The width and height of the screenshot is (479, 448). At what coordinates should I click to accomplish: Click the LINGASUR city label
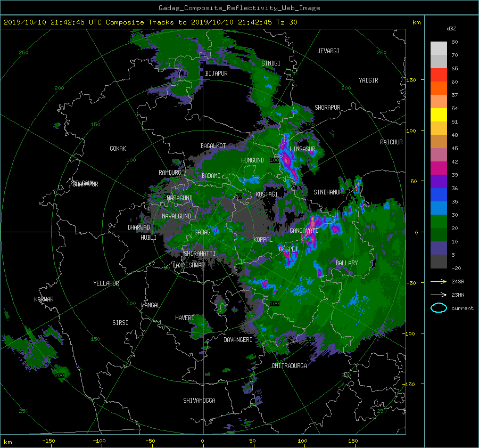pyautogui.click(x=302, y=149)
